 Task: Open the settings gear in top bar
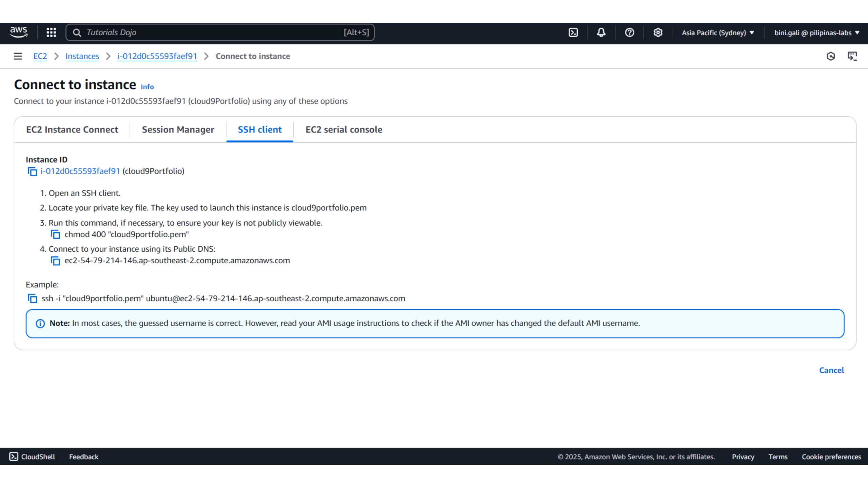tap(658, 33)
